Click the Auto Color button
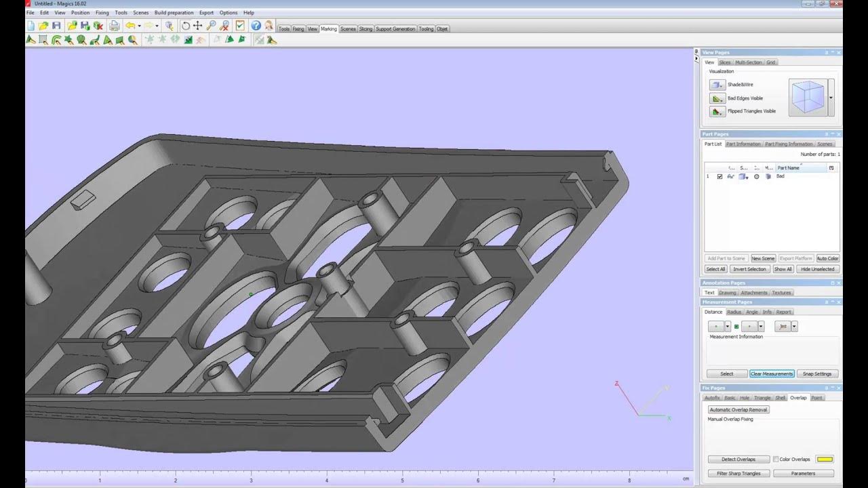868x488 pixels. coord(828,258)
